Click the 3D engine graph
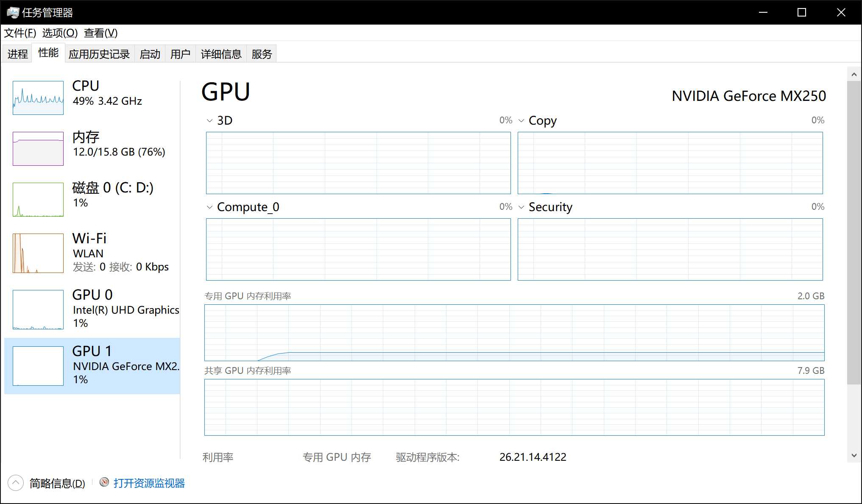This screenshot has width=862, height=504. click(x=358, y=163)
